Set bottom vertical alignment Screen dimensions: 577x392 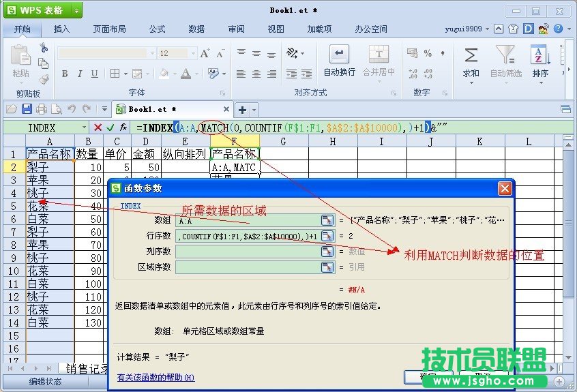pos(271,55)
